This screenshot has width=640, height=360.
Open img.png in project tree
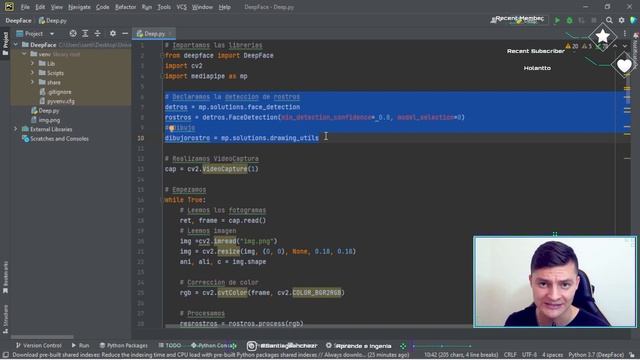46,120
